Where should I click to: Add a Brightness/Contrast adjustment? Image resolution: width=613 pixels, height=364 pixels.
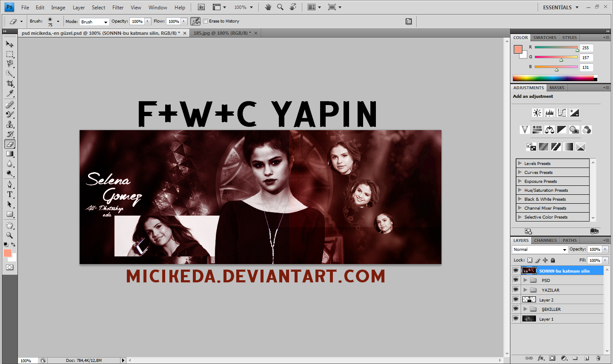[x=537, y=113]
